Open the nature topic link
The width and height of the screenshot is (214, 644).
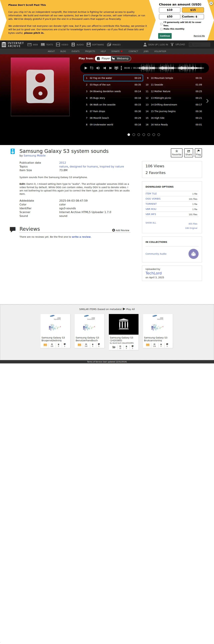coord(64,166)
